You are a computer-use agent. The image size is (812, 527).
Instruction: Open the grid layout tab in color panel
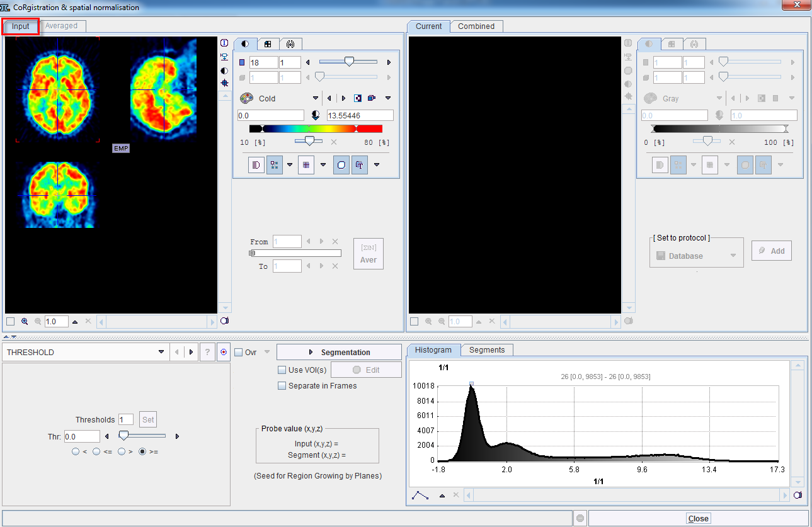268,44
